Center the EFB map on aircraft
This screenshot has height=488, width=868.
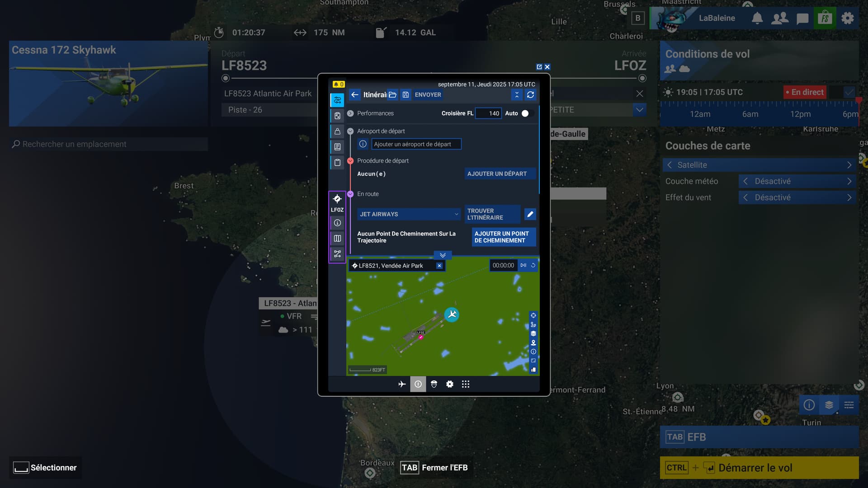(x=533, y=315)
